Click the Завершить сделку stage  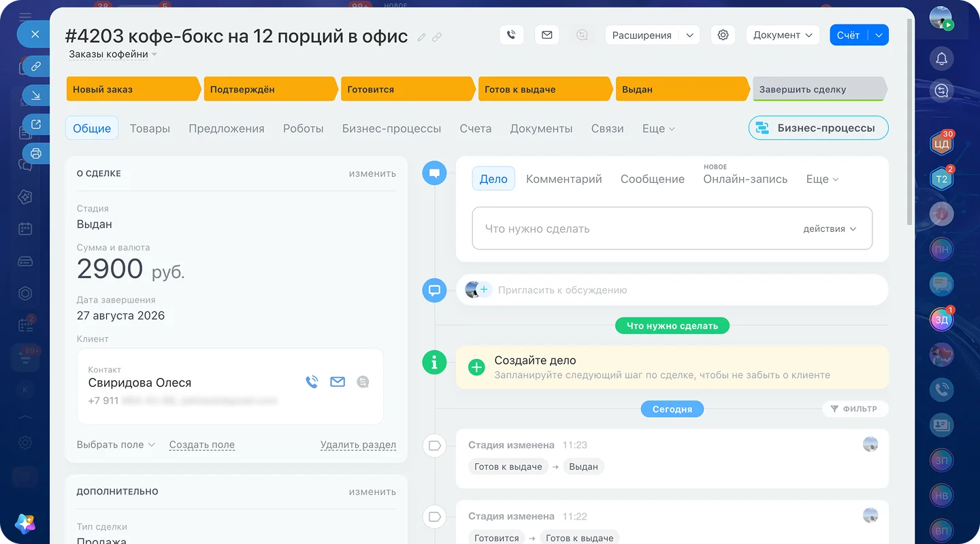[x=820, y=89]
